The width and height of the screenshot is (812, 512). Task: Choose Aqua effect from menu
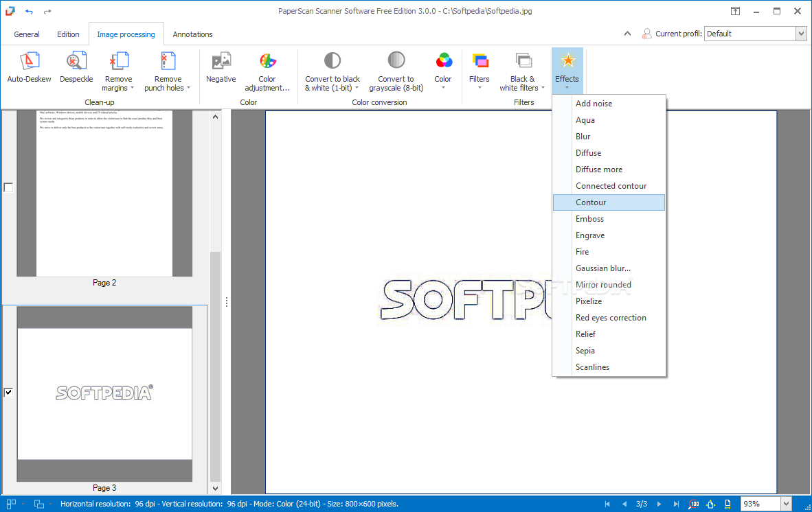(x=609, y=120)
